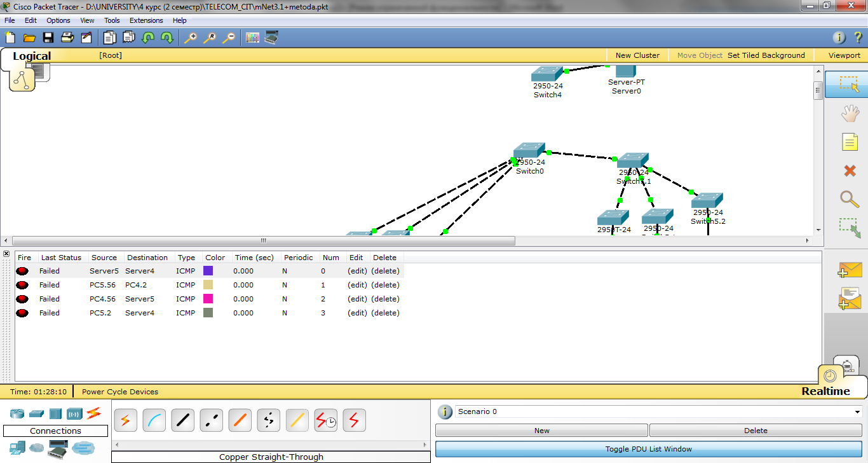Choose Copper Straight-Through cable
Screen dimensions: 868x463
(182, 420)
